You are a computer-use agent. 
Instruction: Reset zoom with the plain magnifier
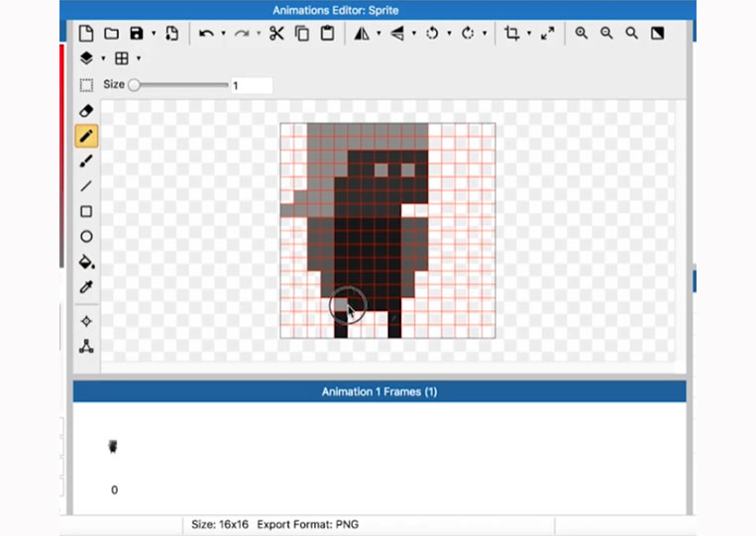(631, 34)
